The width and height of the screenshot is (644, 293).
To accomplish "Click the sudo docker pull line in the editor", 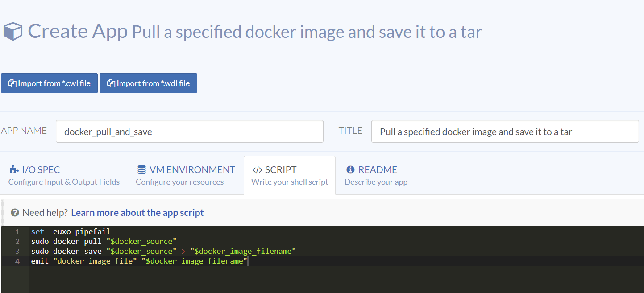I will pos(104,241).
